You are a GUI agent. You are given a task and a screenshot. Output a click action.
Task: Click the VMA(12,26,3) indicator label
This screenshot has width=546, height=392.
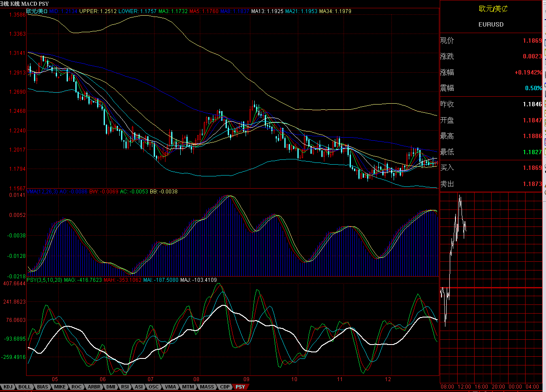(x=43, y=191)
